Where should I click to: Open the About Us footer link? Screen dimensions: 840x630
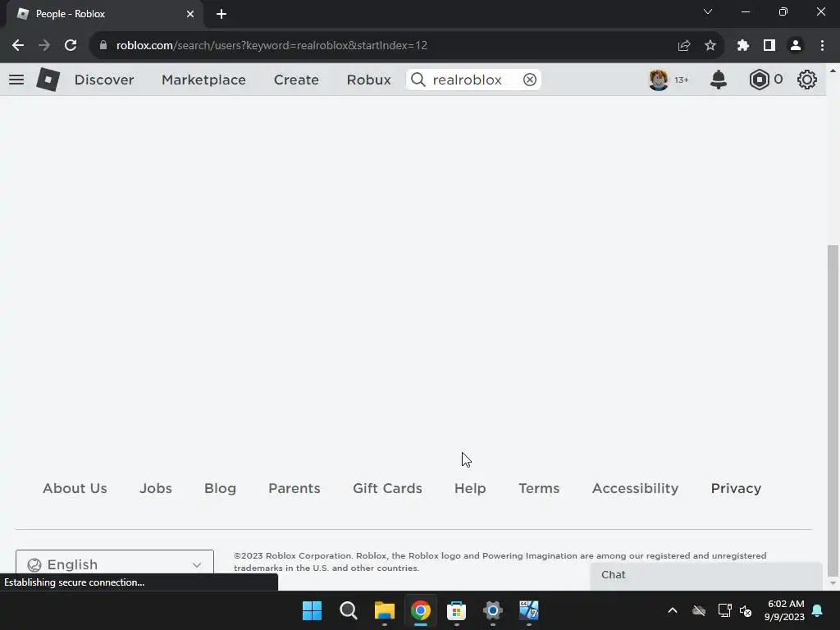coord(75,489)
